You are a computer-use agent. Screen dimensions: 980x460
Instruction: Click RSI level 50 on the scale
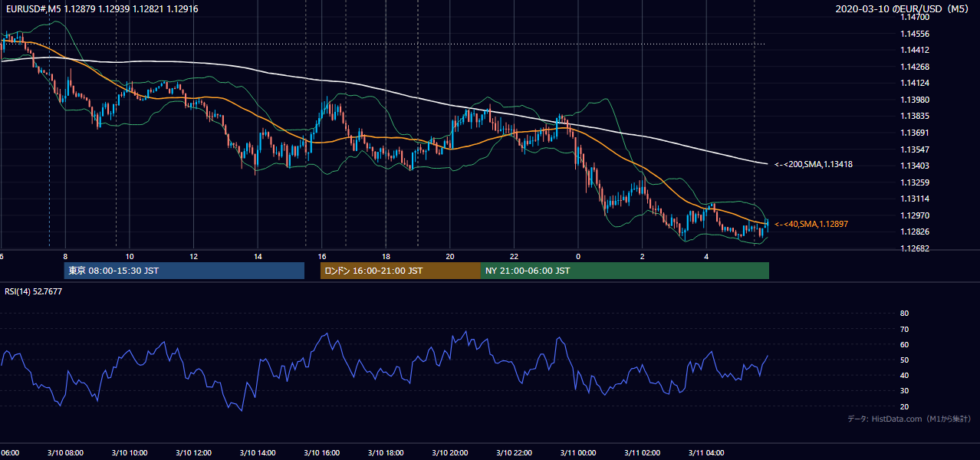(x=904, y=360)
